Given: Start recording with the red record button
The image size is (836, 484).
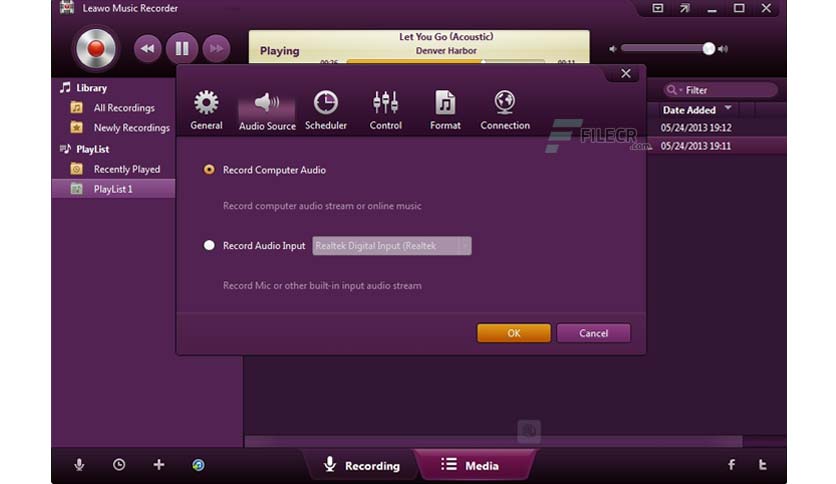Looking at the screenshot, I should [x=96, y=49].
